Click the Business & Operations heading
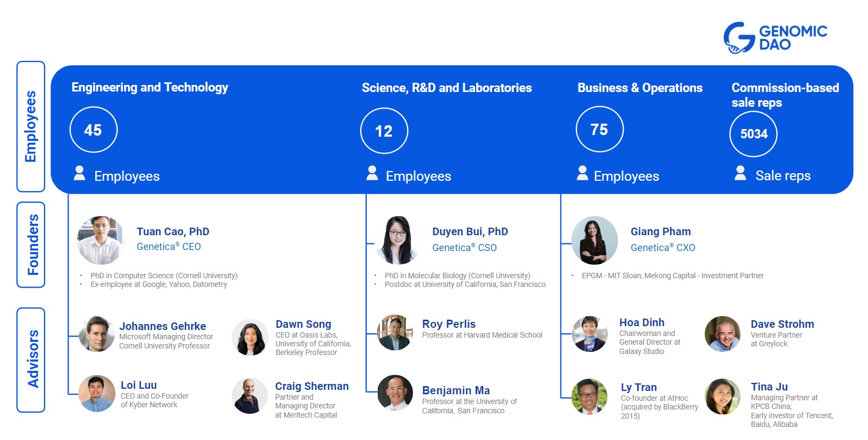 [x=640, y=88]
